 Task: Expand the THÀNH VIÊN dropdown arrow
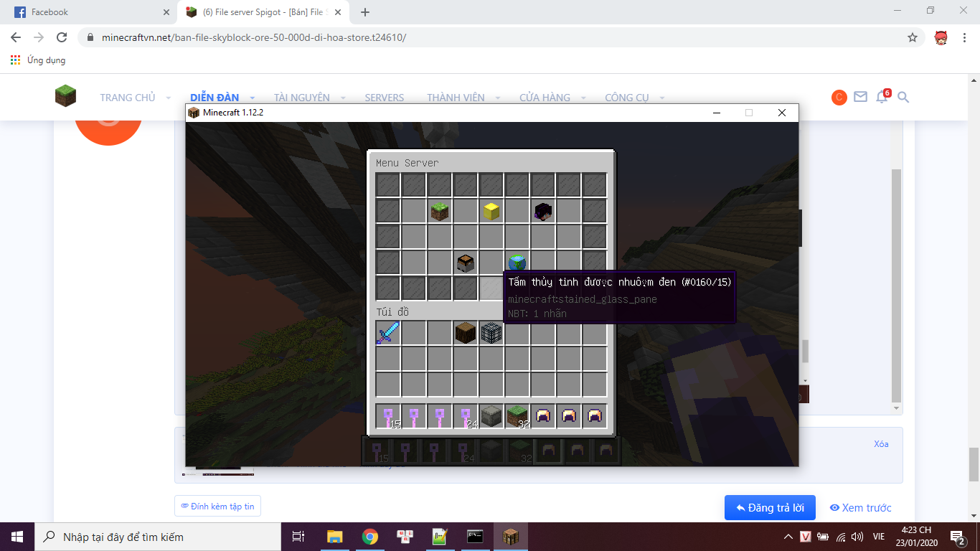click(498, 98)
